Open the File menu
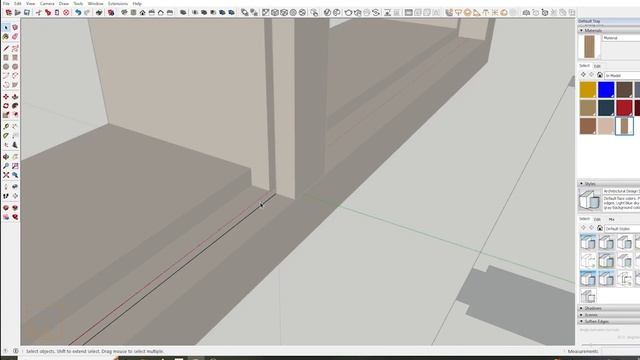Image resolution: width=640 pixels, height=360 pixels. click(x=6, y=3)
